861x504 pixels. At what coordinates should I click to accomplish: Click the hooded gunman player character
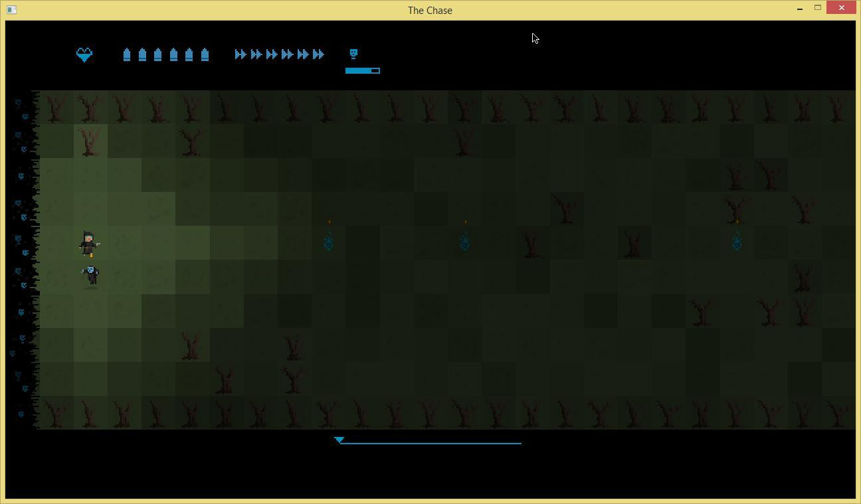click(89, 244)
